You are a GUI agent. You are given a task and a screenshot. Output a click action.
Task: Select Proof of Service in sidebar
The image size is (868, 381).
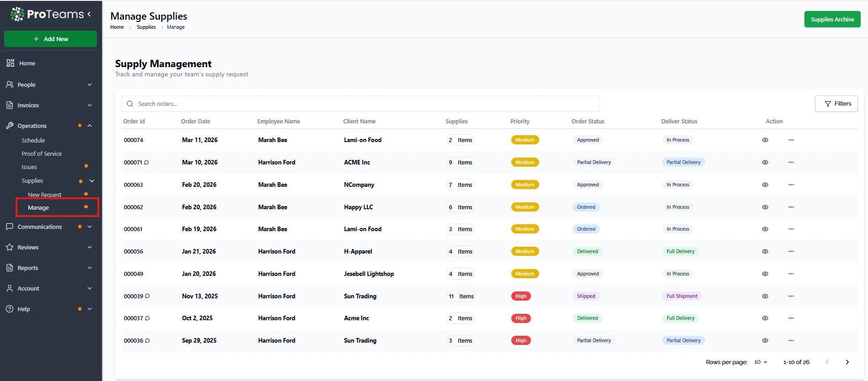42,154
